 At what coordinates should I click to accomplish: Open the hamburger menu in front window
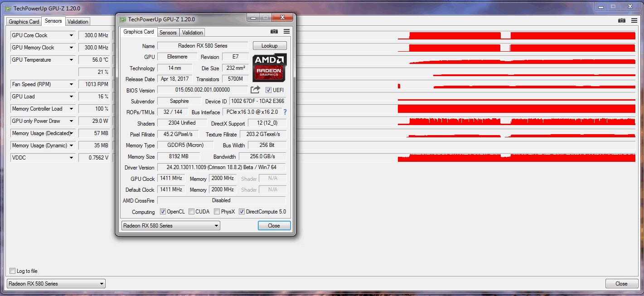(286, 31)
